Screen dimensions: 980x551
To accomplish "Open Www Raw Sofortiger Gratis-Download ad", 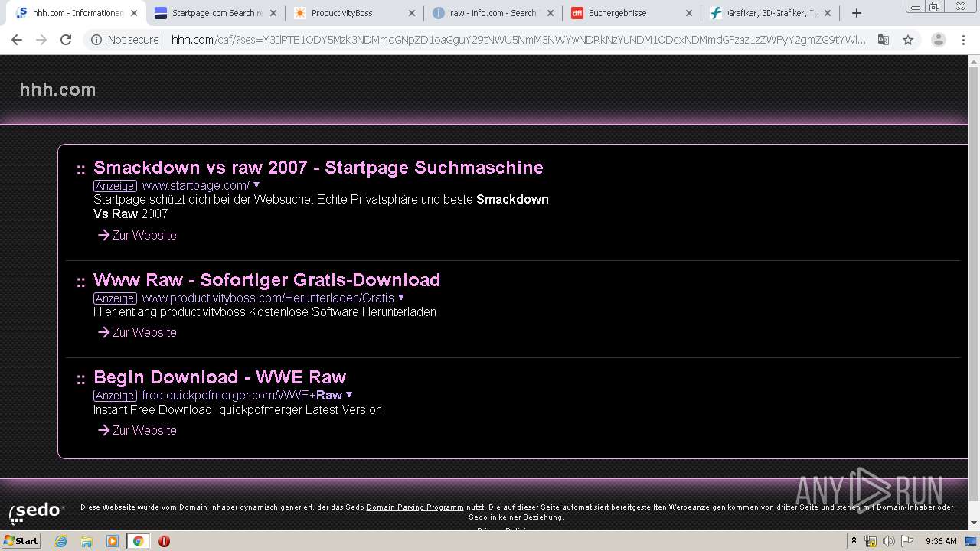I will click(266, 280).
